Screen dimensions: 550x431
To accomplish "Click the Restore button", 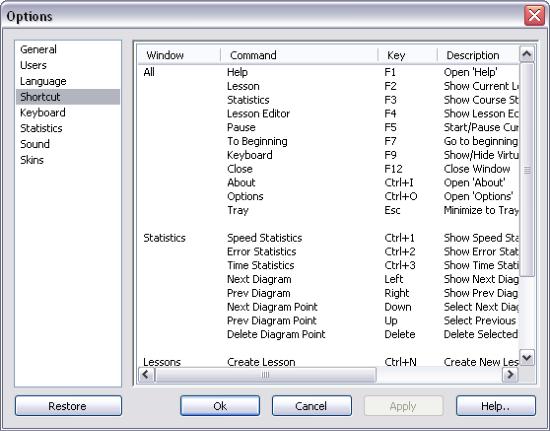I will (x=68, y=406).
